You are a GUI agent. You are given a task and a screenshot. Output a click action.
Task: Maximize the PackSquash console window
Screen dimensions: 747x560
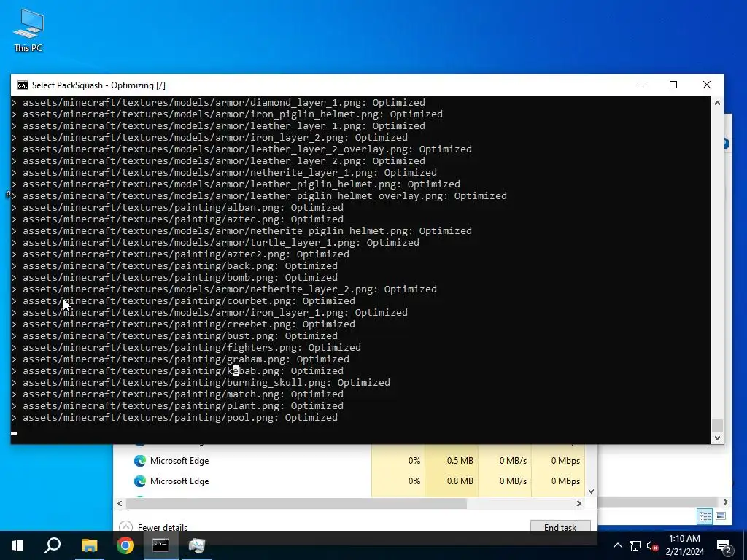673,85
